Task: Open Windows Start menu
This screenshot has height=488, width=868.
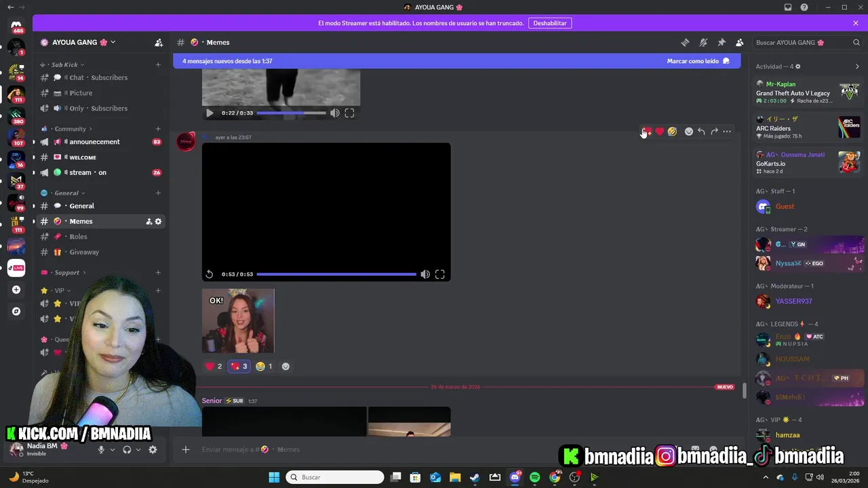Action: click(274, 477)
